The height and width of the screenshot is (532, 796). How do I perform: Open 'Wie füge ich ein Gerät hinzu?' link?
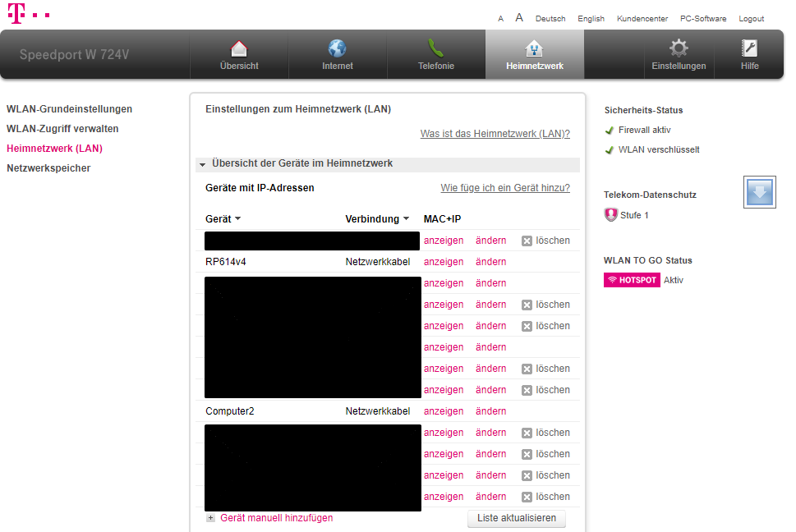coord(505,188)
